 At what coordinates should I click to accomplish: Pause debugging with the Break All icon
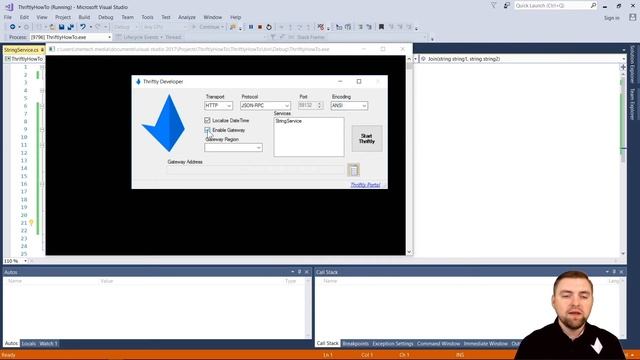click(x=251, y=27)
